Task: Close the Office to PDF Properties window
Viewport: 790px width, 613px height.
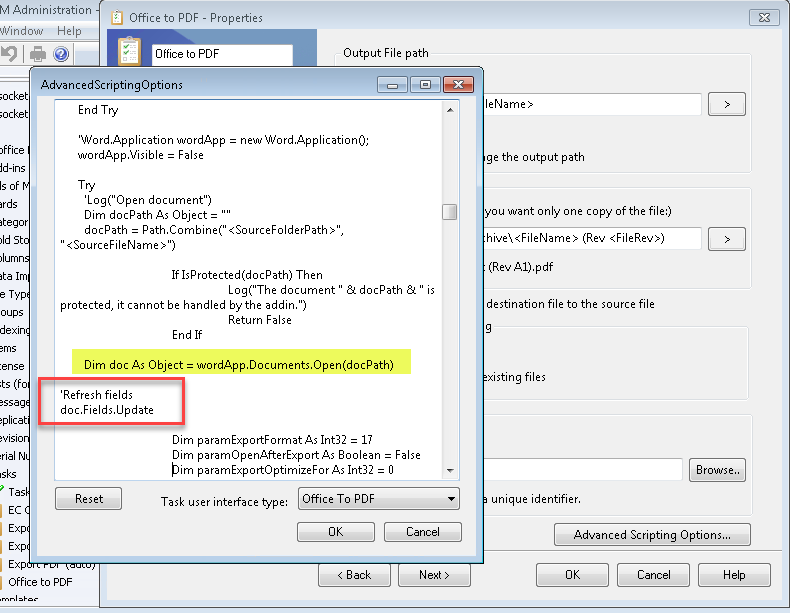Action: pos(764,18)
